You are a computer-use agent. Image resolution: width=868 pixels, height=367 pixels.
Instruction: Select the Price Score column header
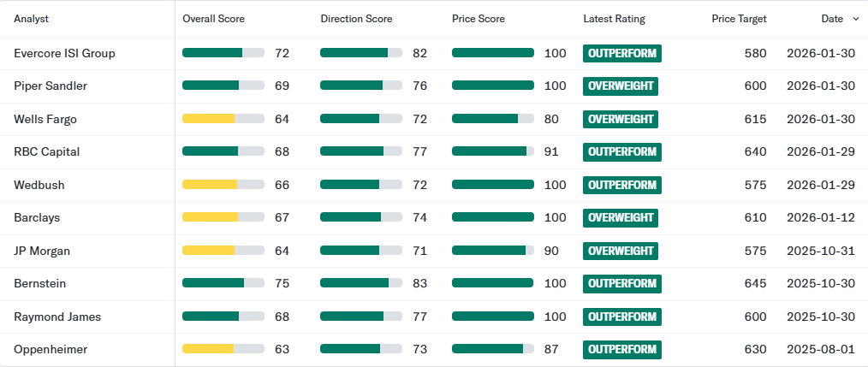pos(479,19)
